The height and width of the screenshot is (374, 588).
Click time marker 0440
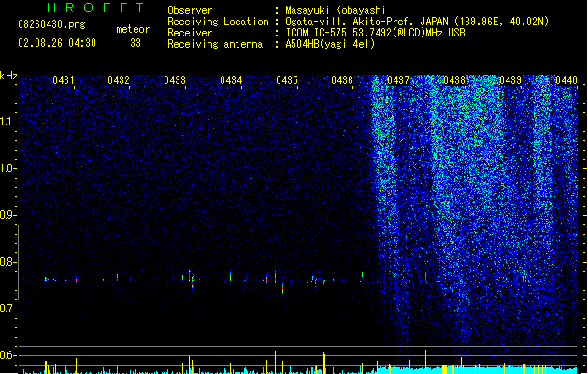point(566,80)
